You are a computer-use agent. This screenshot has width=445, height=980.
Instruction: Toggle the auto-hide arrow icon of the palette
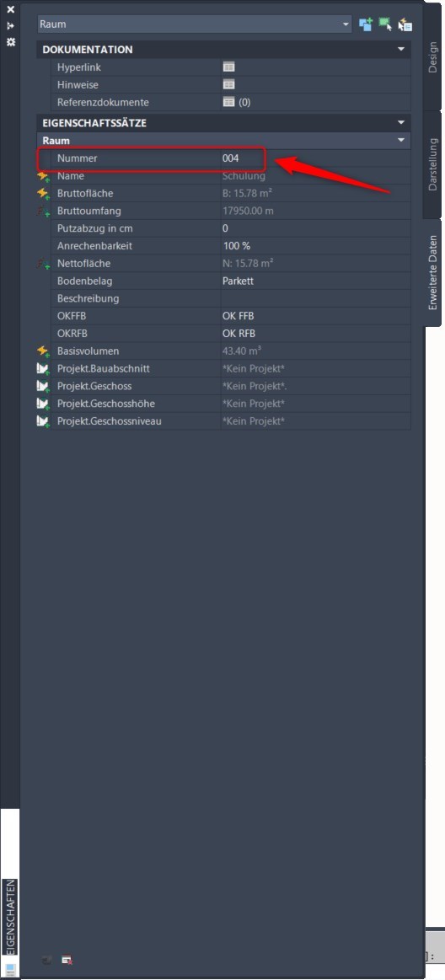pyautogui.click(x=10, y=25)
